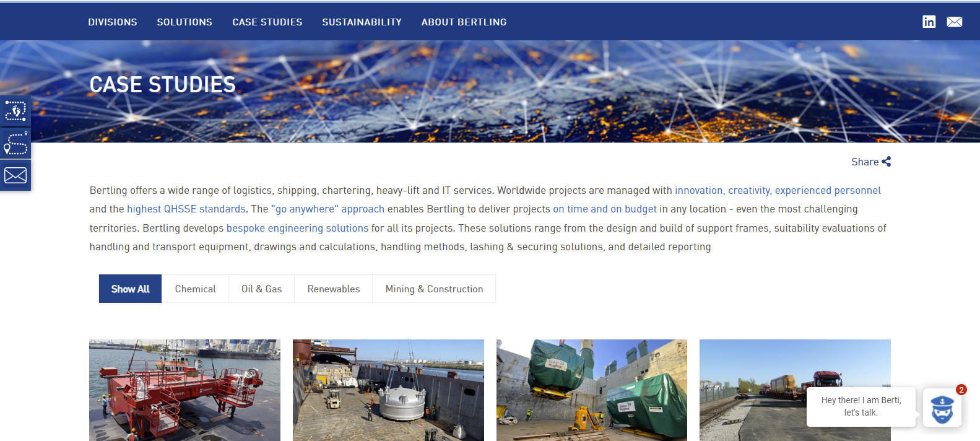Open the Sustainability menu item
This screenshot has height=441, width=980.
point(362,22)
